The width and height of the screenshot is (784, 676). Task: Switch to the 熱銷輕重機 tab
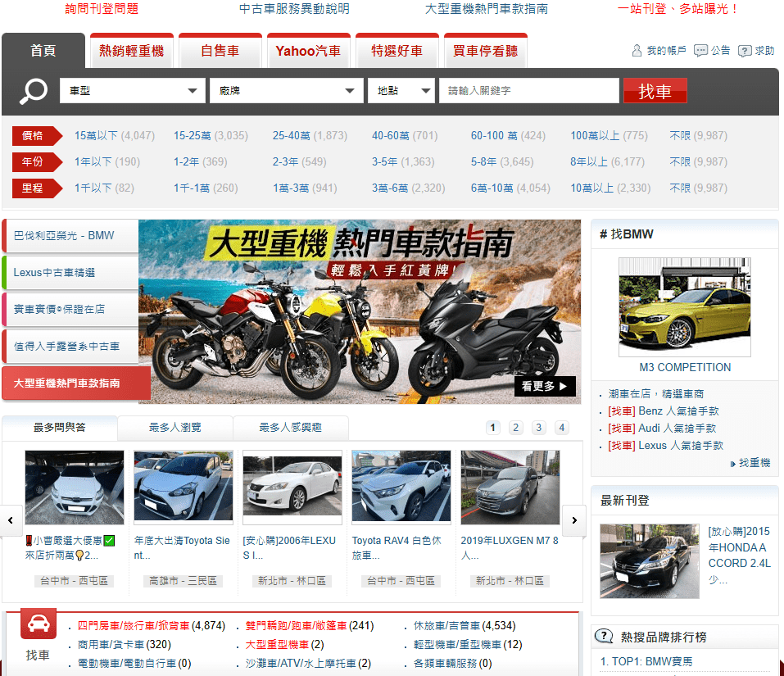coord(131,50)
